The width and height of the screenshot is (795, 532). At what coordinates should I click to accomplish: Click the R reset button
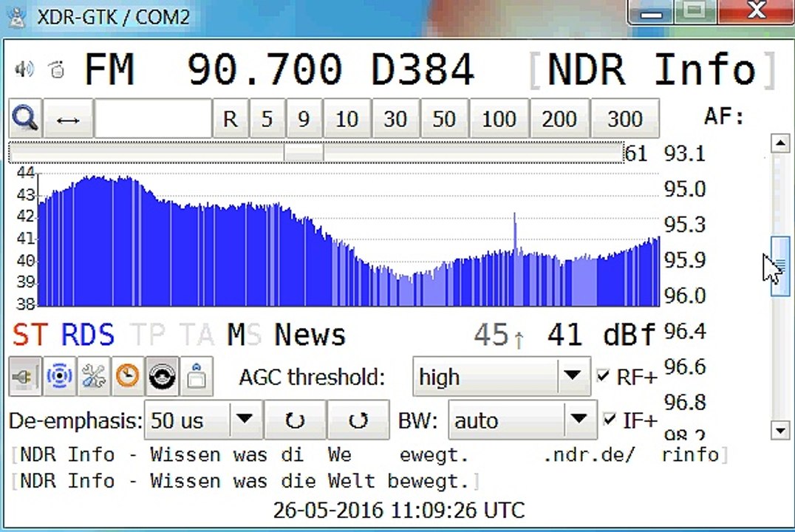pos(231,118)
